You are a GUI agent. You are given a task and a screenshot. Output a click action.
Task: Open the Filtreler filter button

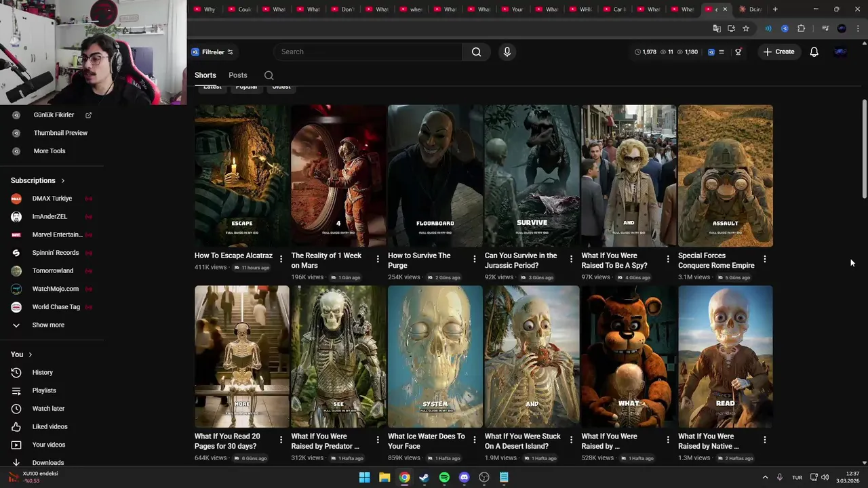tap(212, 52)
